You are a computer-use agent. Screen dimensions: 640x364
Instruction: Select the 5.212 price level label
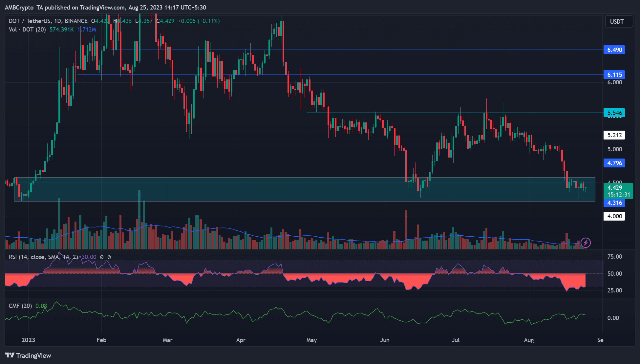(x=614, y=135)
